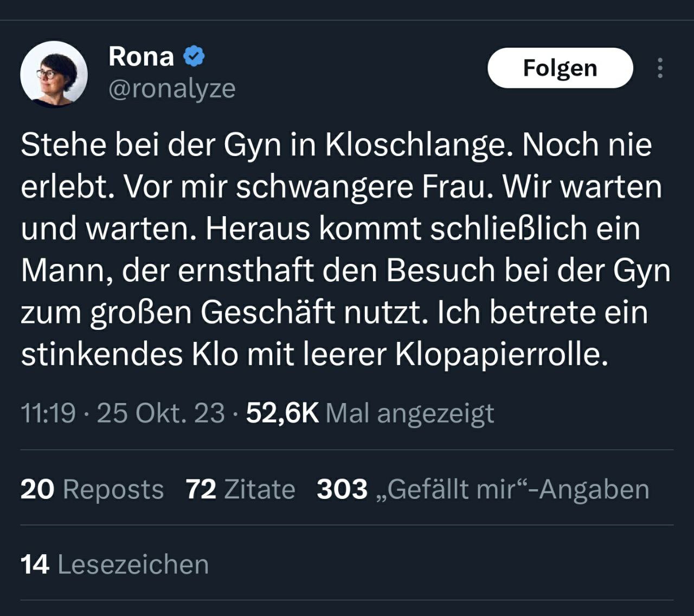Open the Reposts list label
The width and height of the screenshot is (694, 616).
(x=113, y=489)
